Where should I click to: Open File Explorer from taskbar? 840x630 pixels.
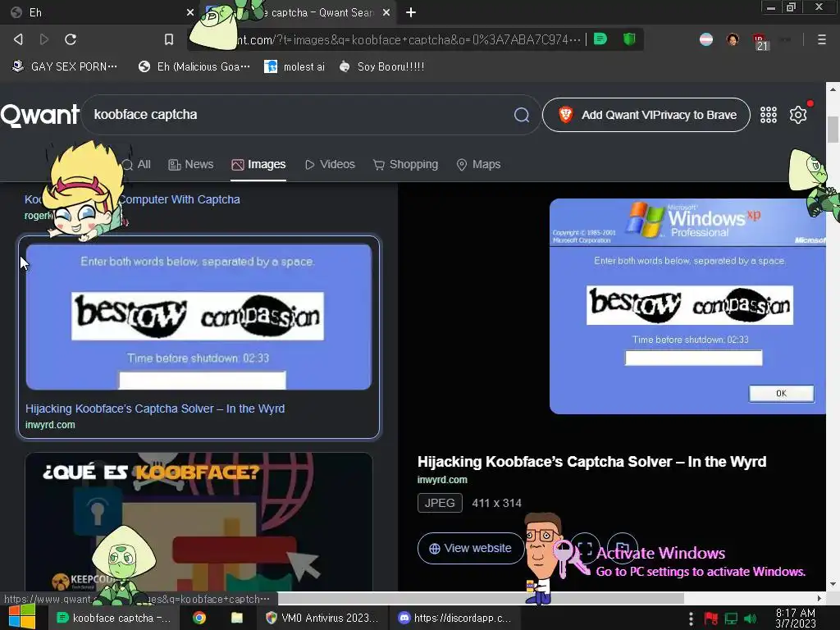(237, 618)
